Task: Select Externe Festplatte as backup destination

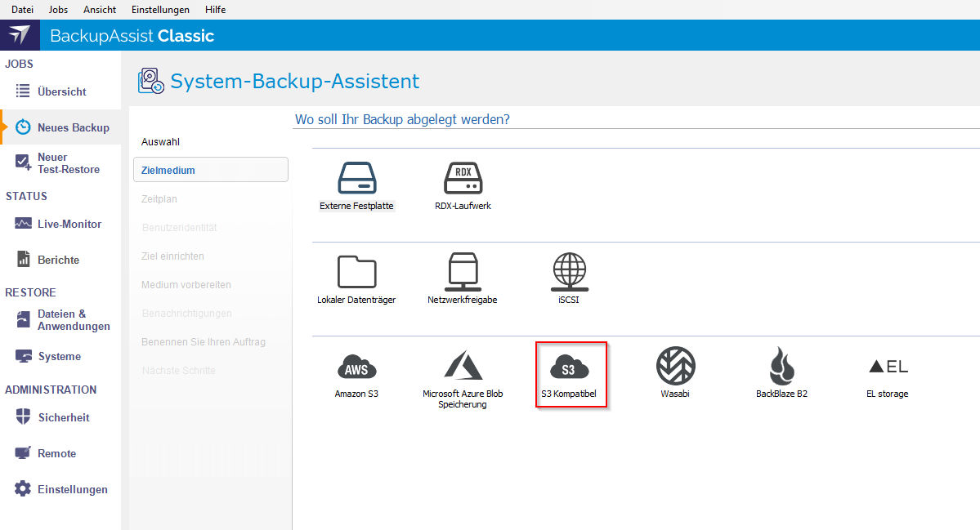Action: (x=356, y=178)
